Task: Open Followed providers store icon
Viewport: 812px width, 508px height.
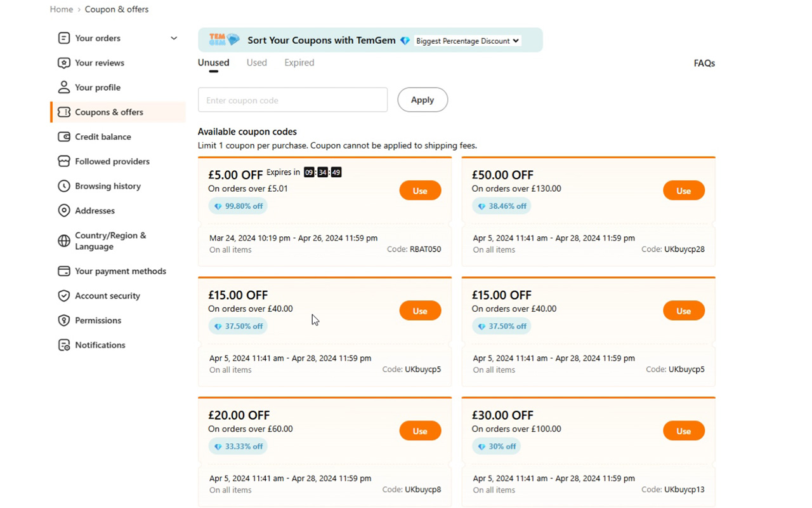Action: click(64, 161)
